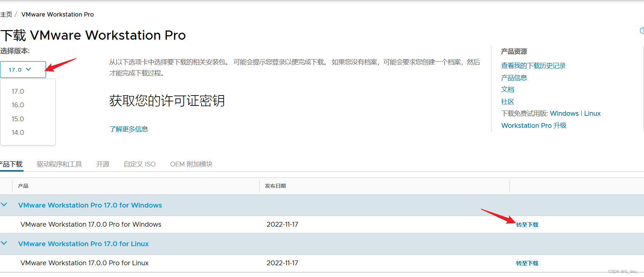Click 转至下载 for the Linux row
The width and height of the screenshot is (644, 277).
(527, 263)
